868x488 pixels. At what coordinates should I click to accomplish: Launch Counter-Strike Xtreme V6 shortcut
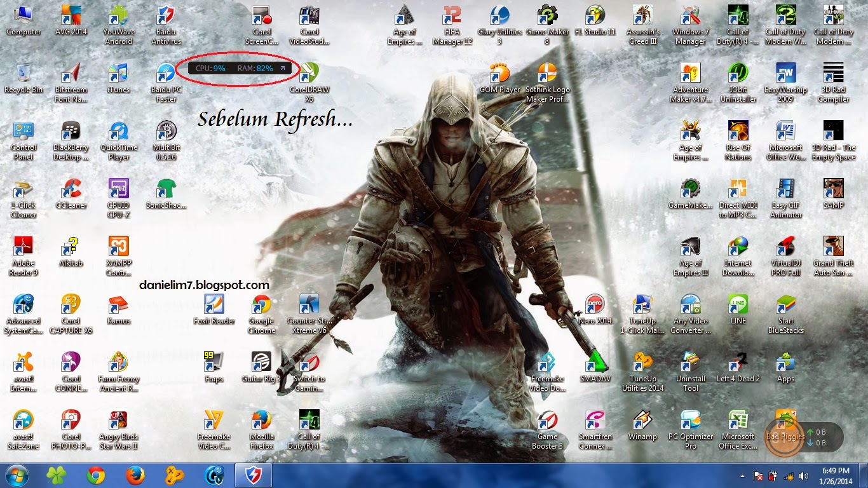tap(309, 314)
